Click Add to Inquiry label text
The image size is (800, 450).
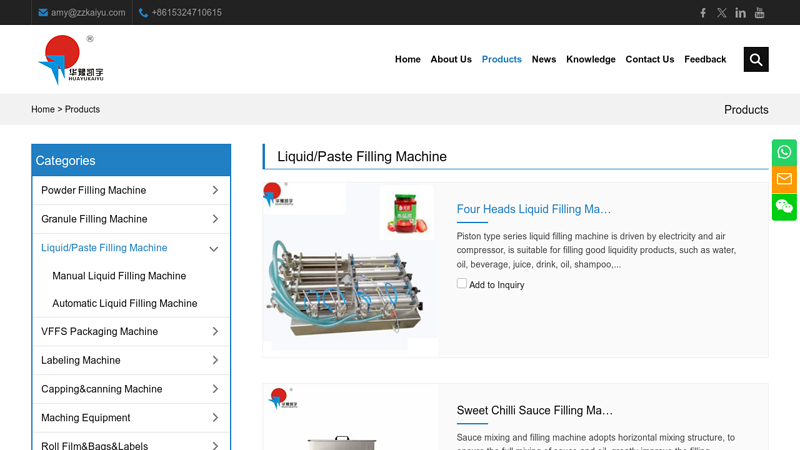click(496, 285)
